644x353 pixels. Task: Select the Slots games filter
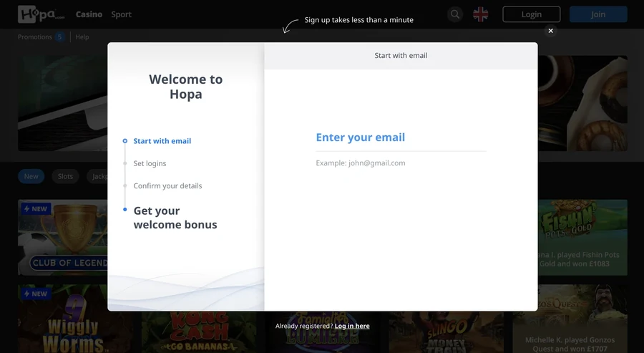[65, 176]
